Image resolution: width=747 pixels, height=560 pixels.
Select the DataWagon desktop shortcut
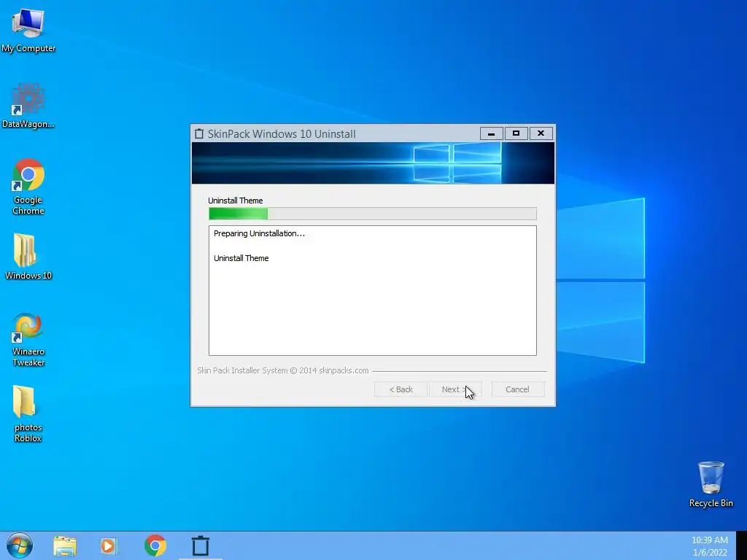[28, 105]
